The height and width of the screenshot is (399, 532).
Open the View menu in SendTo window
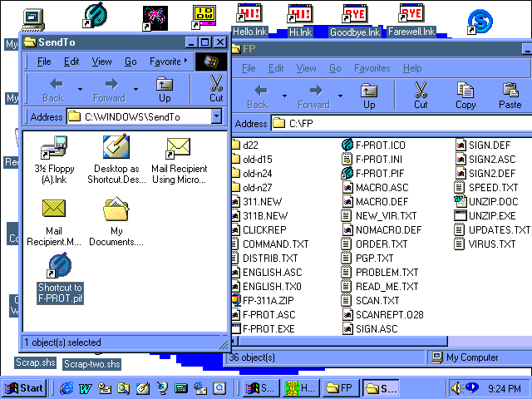[x=101, y=62]
